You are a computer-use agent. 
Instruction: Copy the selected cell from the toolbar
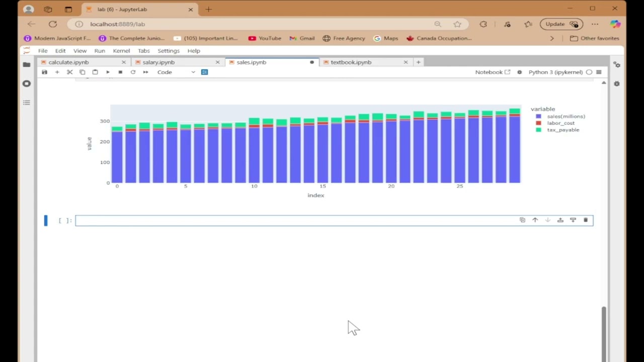click(82, 72)
